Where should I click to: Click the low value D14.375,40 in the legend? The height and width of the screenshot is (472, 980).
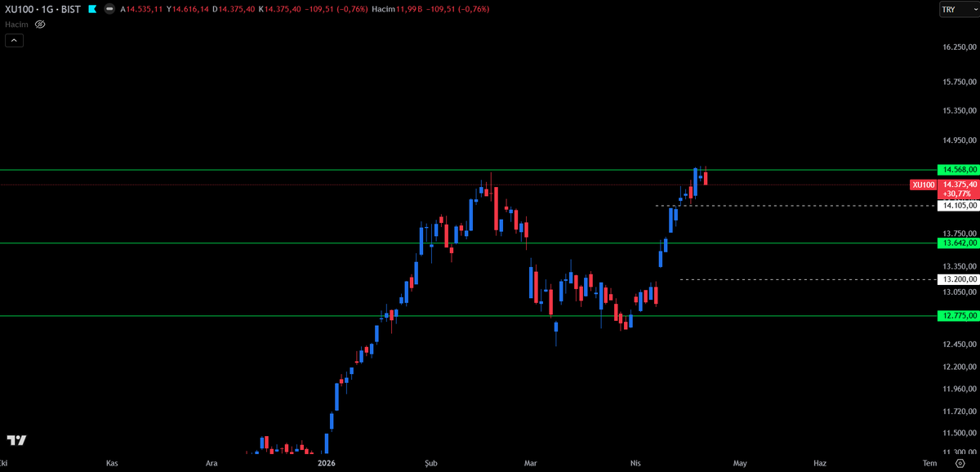click(234, 10)
